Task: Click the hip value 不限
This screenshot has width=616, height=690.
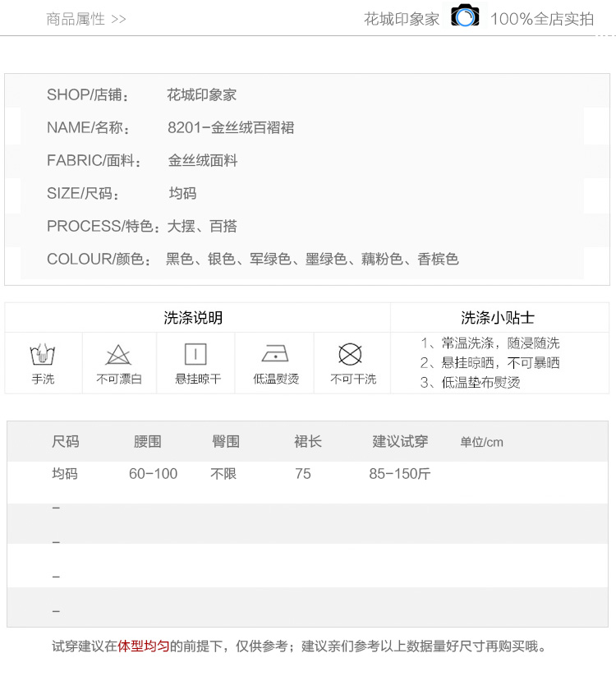Action: pyautogui.click(x=223, y=474)
